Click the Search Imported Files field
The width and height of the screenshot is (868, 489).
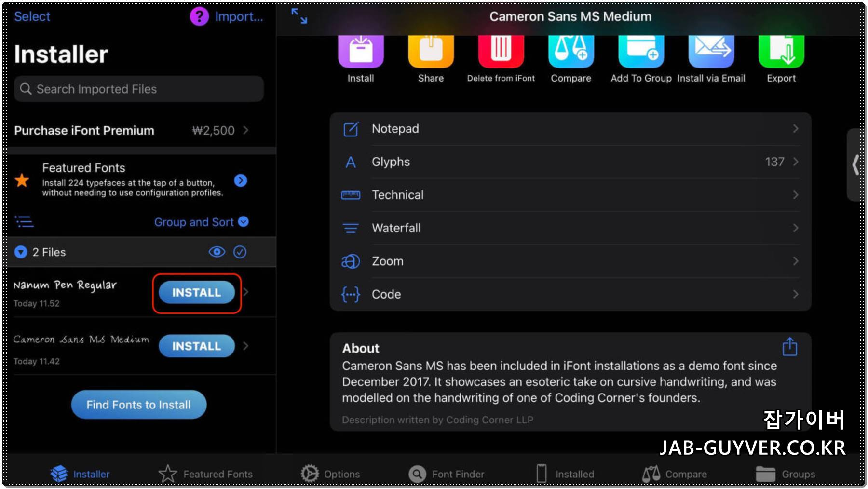[139, 89]
